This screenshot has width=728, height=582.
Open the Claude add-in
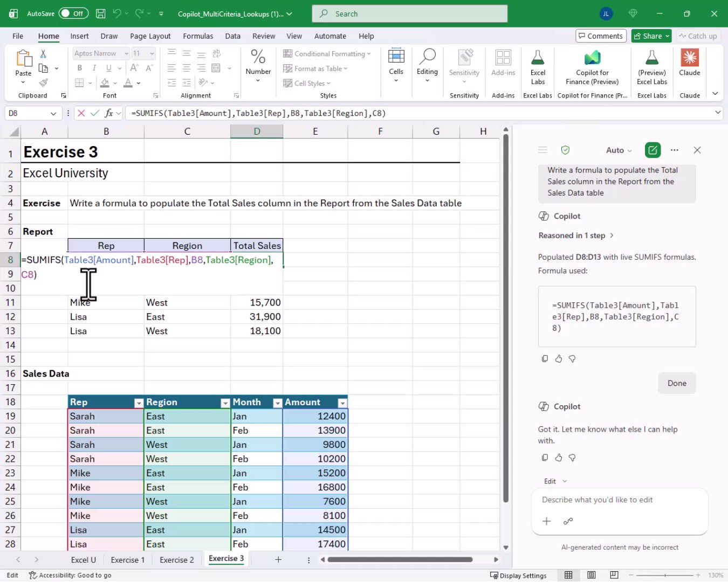click(x=690, y=63)
